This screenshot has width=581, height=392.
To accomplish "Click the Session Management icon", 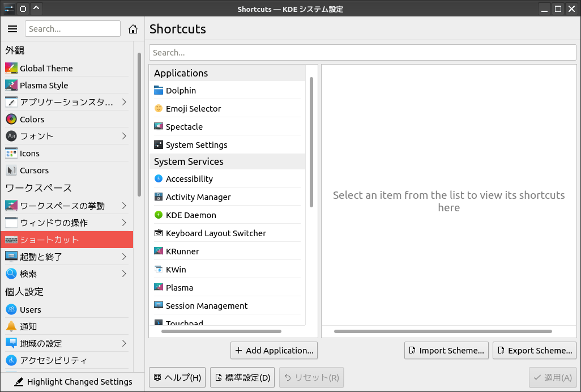I will click(x=159, y=306).
